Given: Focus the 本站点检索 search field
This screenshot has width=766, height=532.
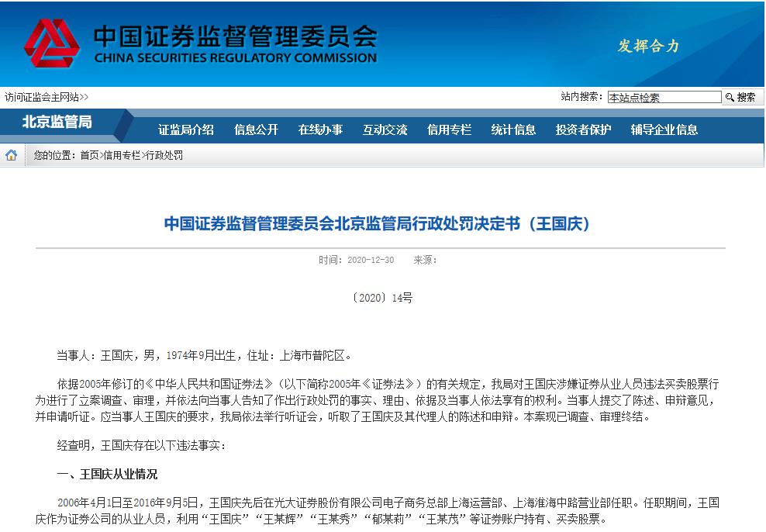Looking at the screenshot, I should tap(664, 97).
